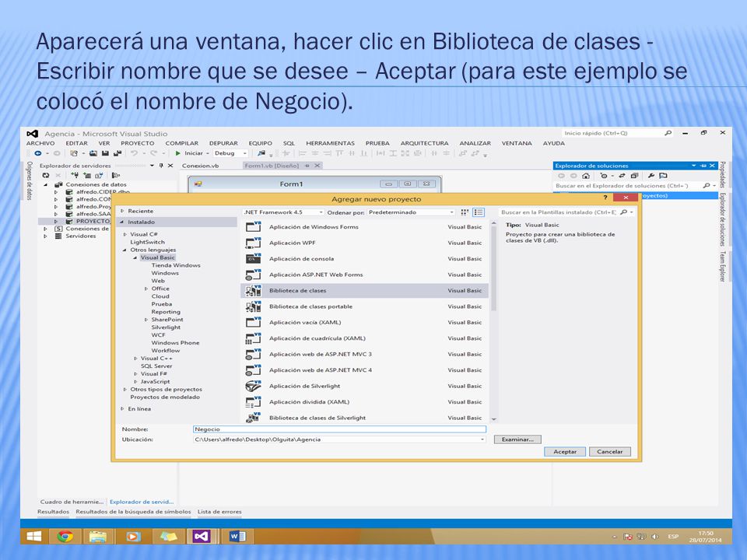Collapse the Instalado node
The height and width of the screenshot is (560, 747).
(x=122, y=222)
